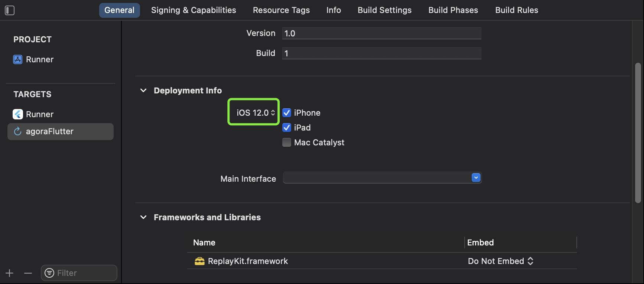Select the Runner project blueprint icon
Screen dimensions: 644x284
[18, 59]
